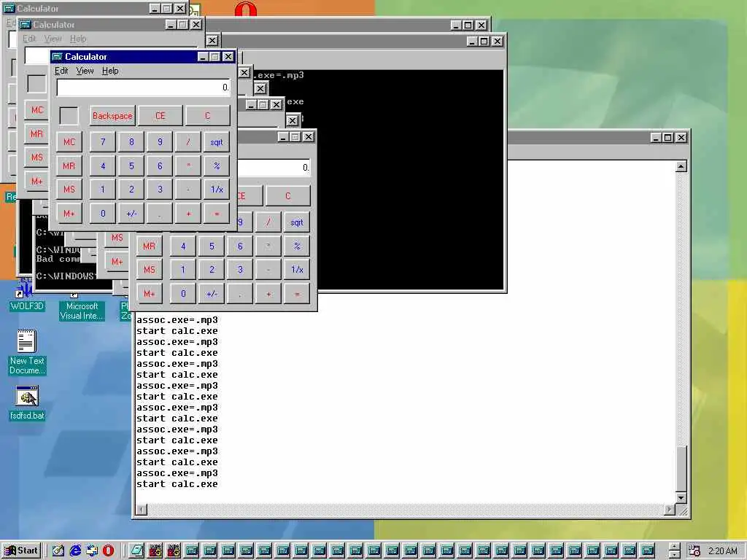This screenshot has height=560, width=747.
Task: Click C in the lower Calculator over Notepad
Action: (x=287, y=195)
